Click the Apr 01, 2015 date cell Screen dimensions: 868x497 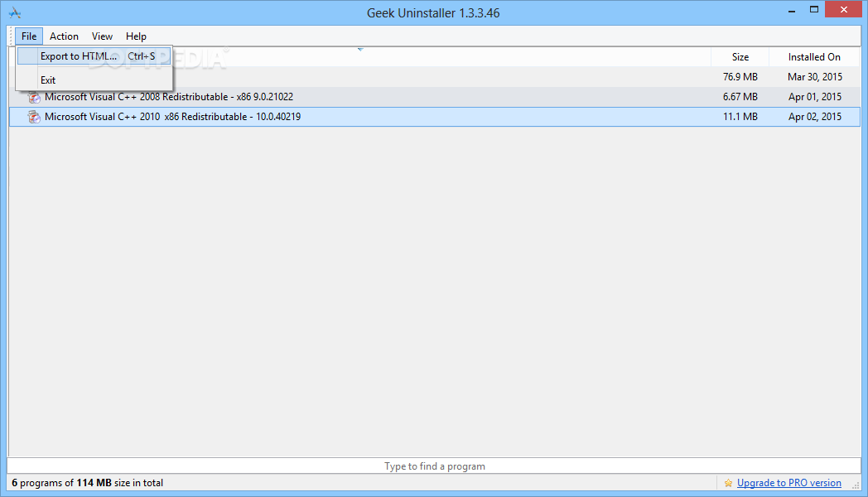point(815,97)
